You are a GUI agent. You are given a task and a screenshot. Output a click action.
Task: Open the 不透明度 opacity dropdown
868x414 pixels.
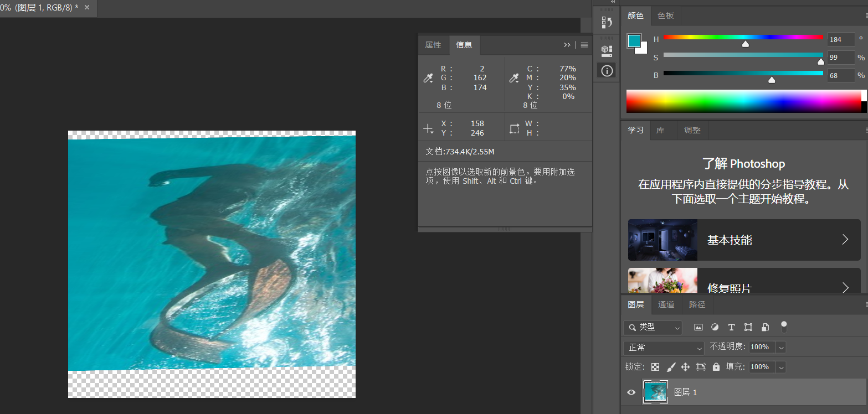coord(781,347)
